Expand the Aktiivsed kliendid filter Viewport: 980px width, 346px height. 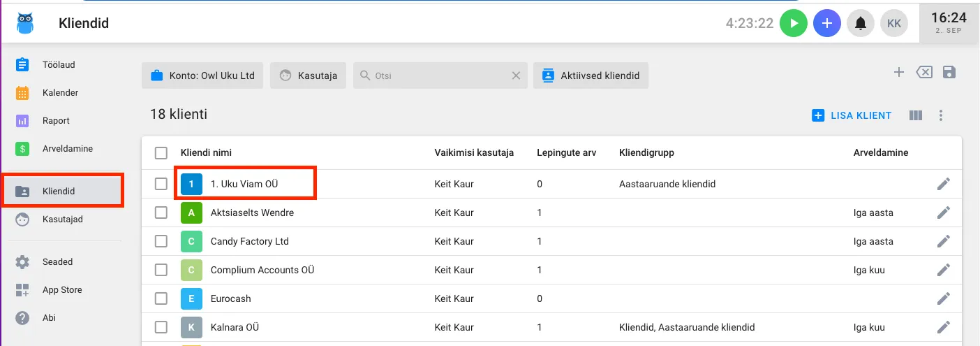click(591, 75)
